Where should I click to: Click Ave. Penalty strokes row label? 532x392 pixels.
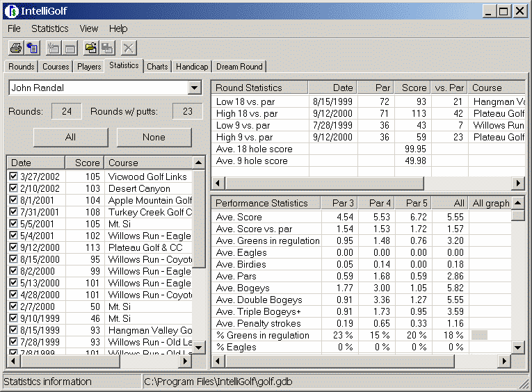[259, 323]
